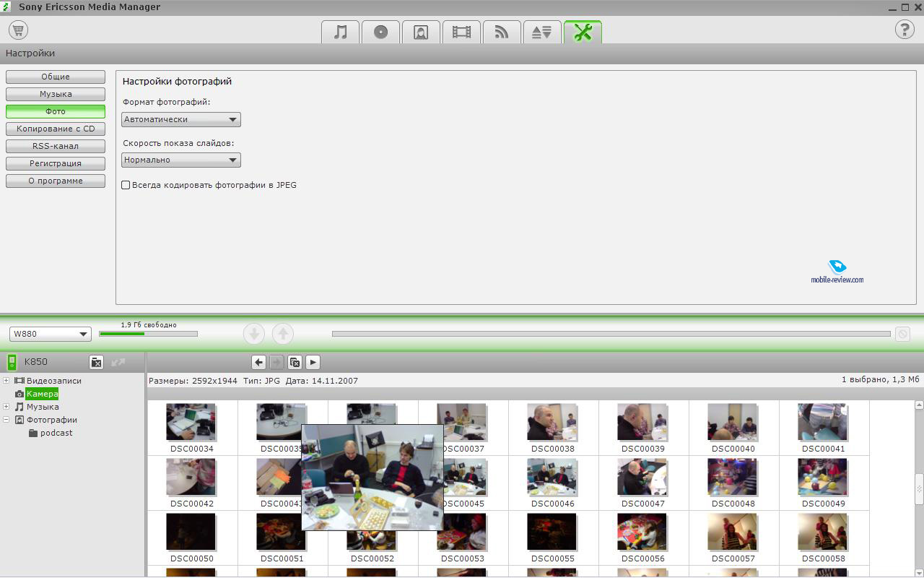The height and width of the screenshot is (578, 924).
Task: Click the enlarged photo preview popup
Action: click(x=372, y=478)
